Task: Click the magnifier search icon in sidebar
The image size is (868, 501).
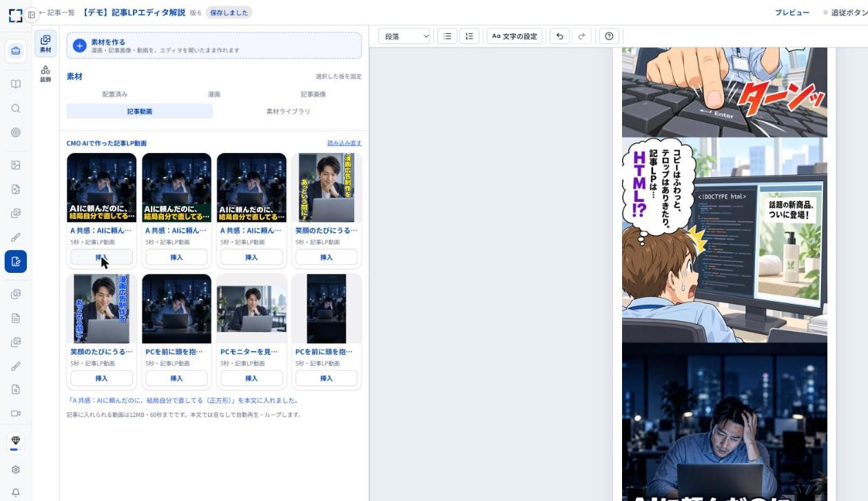Action: (16, 108)
